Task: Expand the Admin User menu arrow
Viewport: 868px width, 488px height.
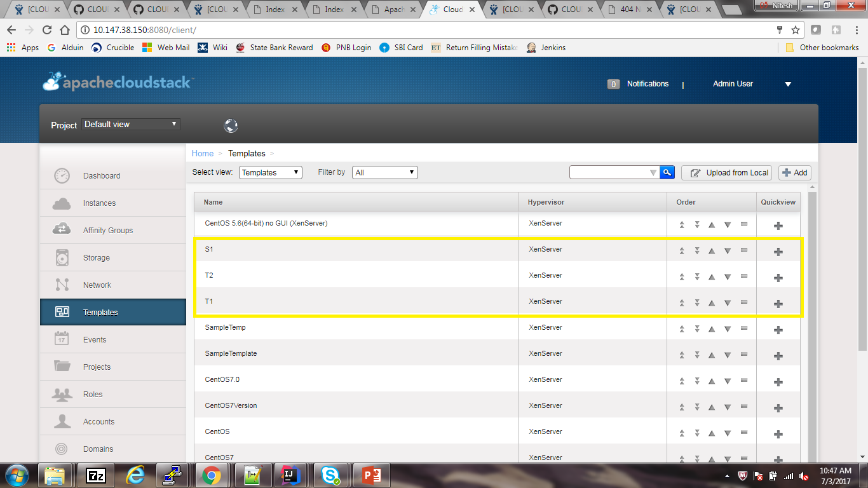Action: click(x=788, y=85)
